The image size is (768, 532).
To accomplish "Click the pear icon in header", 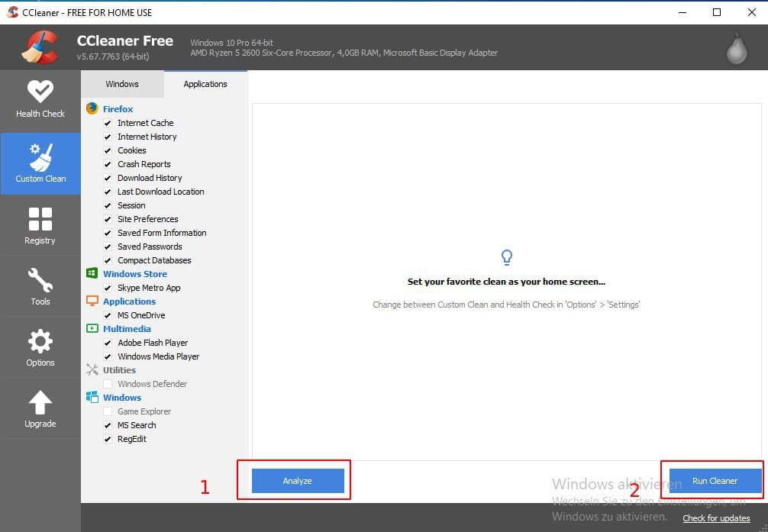I will click(736, 48).
